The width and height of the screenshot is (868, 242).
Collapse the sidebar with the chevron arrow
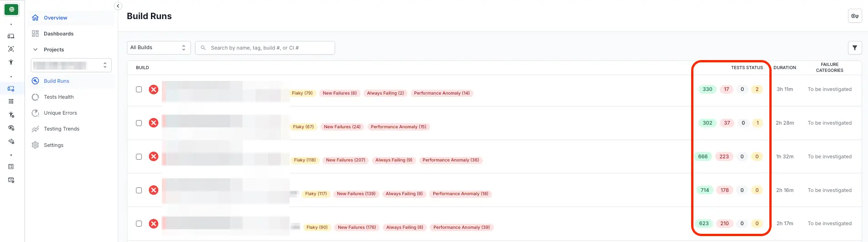[x=118, y=6]
